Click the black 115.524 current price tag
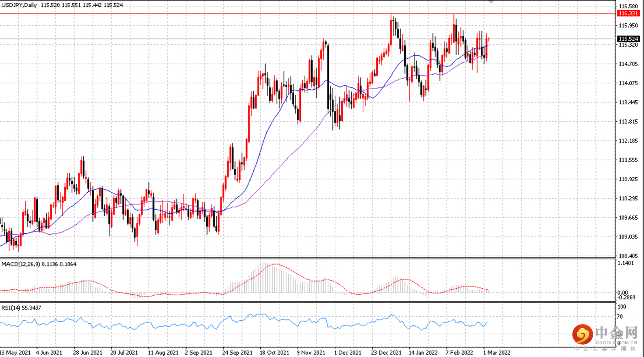The width and height of the screenshot is (644, 357). tap(628, 39)
